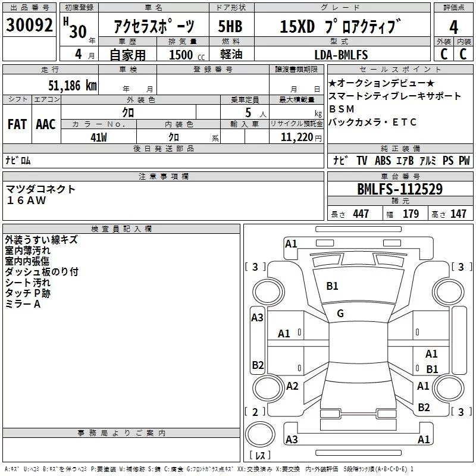The width and height of the screenshot is (476, 476).
Task: Click the grade 15XD プロアクティブ field
Action: coord(342,26)
